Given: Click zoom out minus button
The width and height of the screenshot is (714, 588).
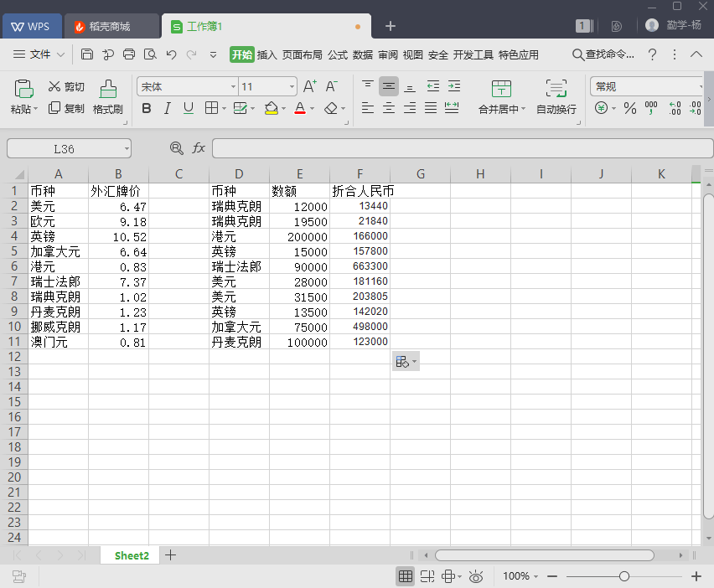Looking at the screenshot, I should (552, 576).
